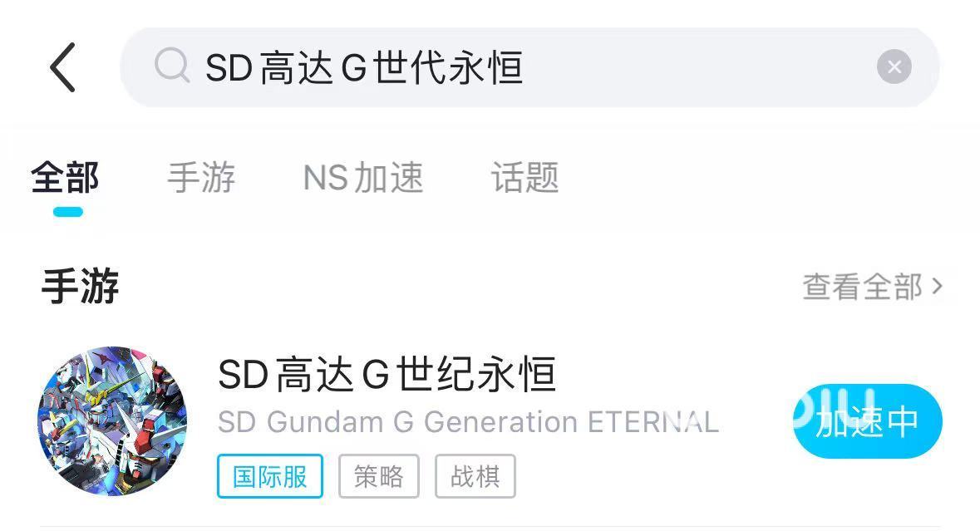Click the 国际服 tag
980x531 pixels.
click(x=270, y=477)
